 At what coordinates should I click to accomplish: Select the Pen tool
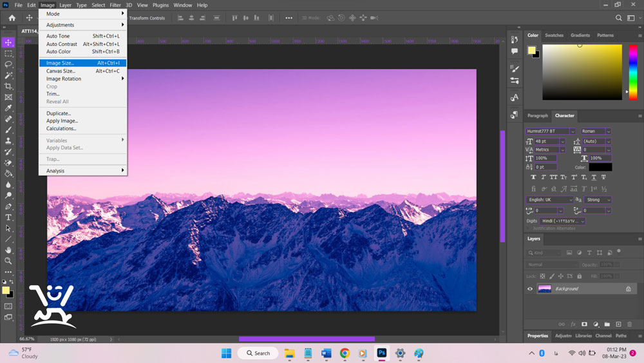coord(8,206)
